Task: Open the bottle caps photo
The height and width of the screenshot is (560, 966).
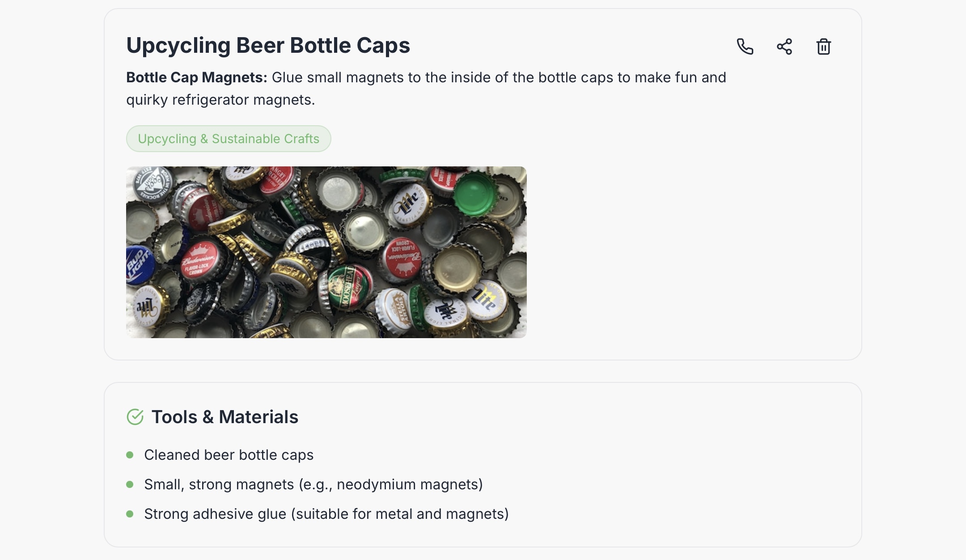Action: pos(326,252)
